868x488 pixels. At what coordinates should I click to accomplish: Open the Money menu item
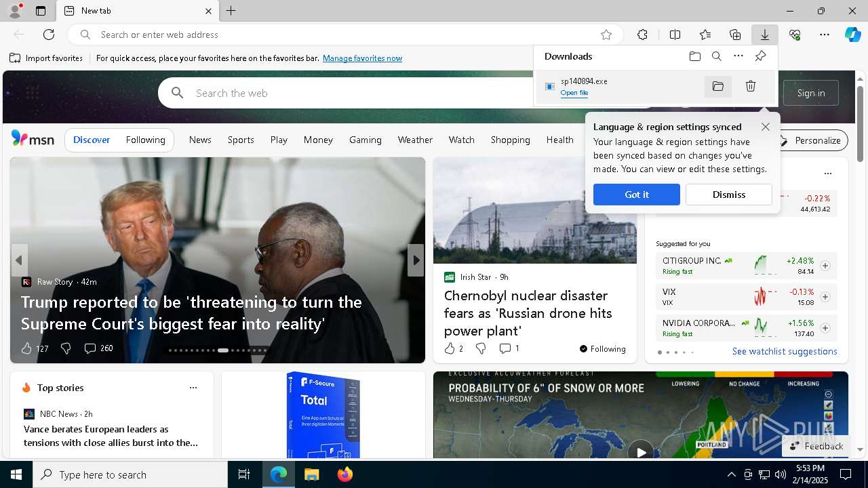click(318, 140)
